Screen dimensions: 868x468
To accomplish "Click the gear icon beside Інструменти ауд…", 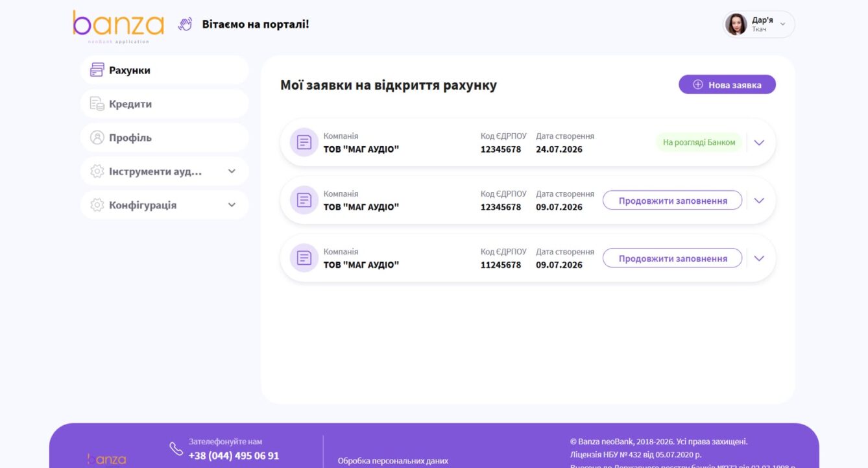I will pyautogui.click(x=97, y=171).
